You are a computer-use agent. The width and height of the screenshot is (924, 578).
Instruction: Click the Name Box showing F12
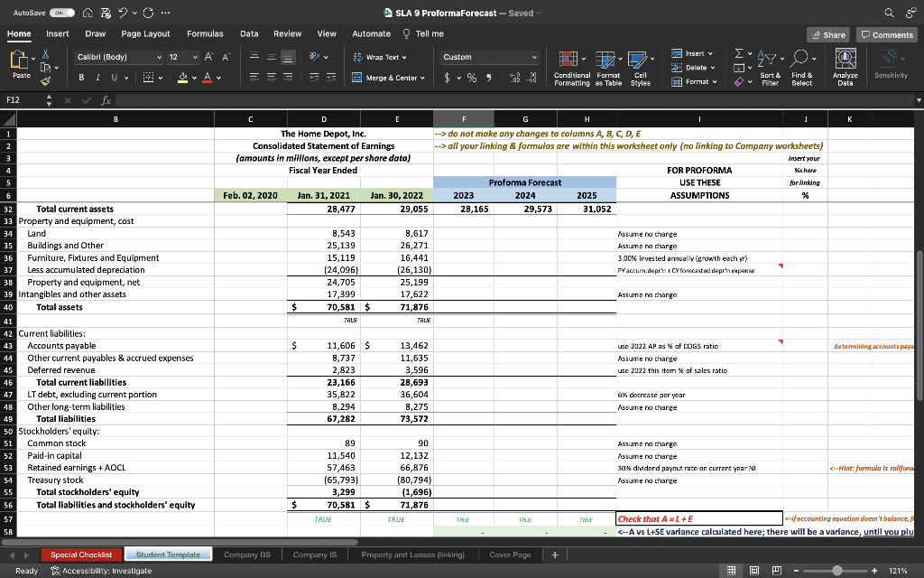(x=22, y=100)
